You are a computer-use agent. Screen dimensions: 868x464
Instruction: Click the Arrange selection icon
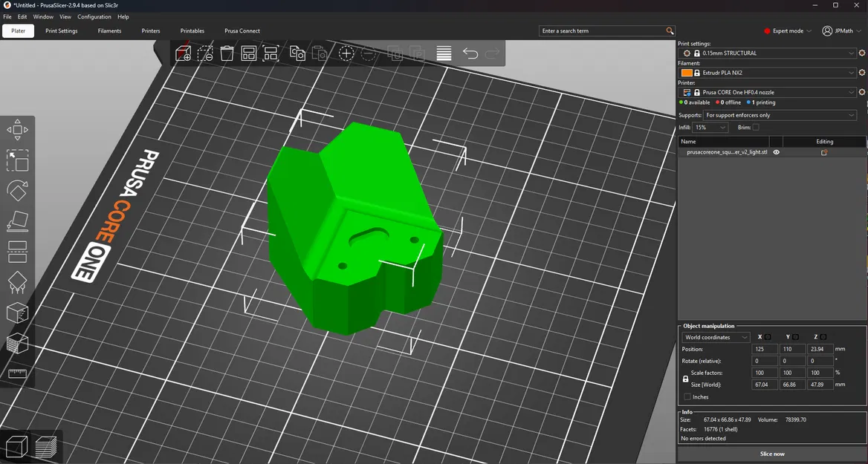click(271, 53)
